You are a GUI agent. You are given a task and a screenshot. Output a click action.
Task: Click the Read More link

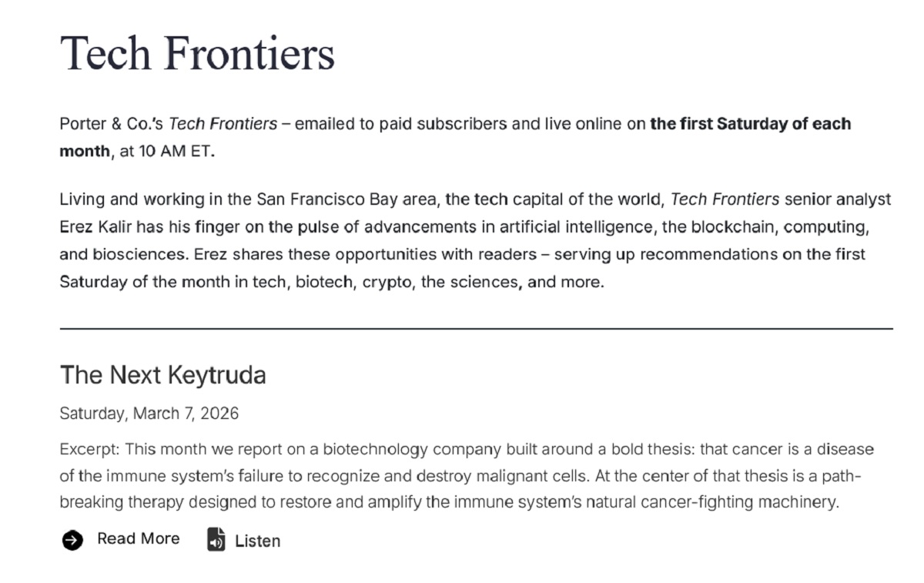point(137,538)
